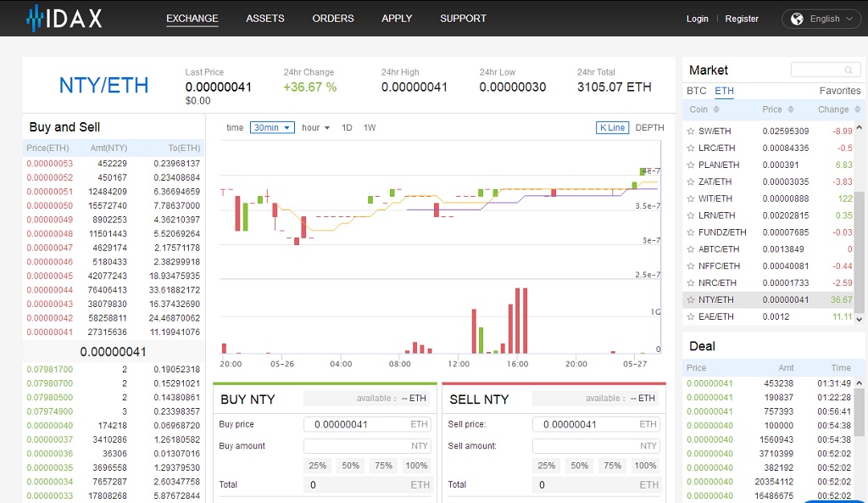Open the APPLY menu
Screen dimensions: 868x503
coord(397,19)
